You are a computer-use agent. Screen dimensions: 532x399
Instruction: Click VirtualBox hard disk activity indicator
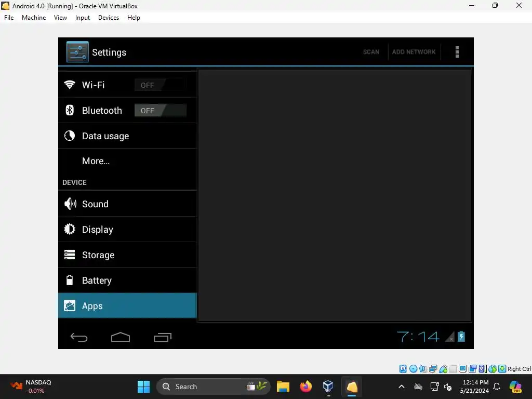[403, 369]
